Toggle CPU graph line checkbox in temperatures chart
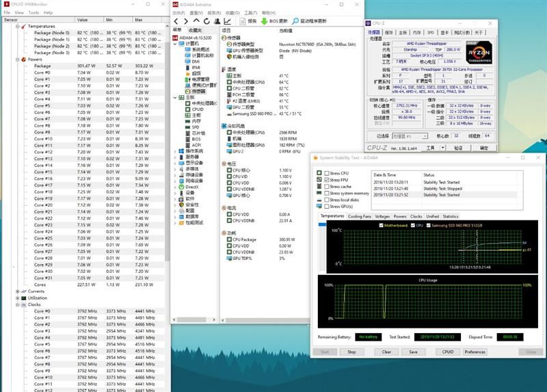The height and width of the screenshot is (392, 547). pos(413,226)
